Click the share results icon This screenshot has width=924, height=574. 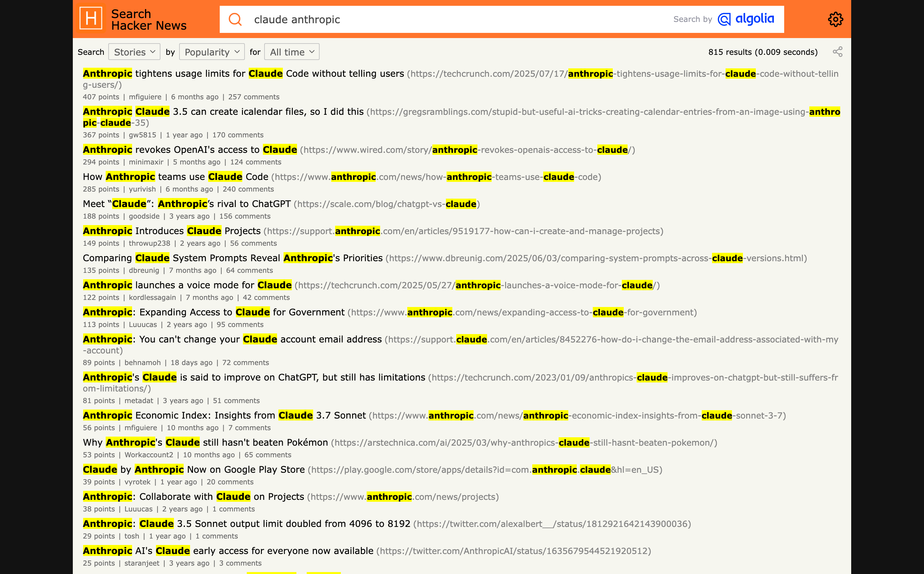(838, 52)
